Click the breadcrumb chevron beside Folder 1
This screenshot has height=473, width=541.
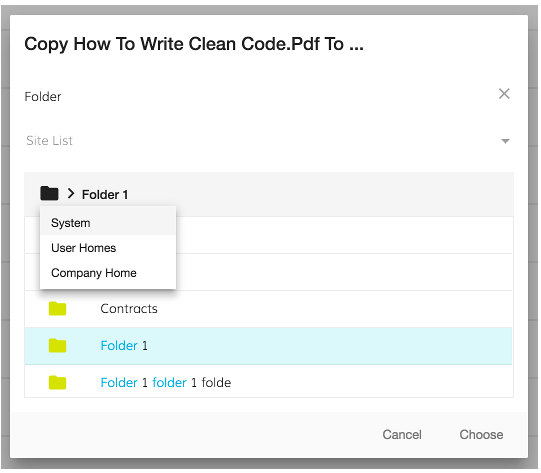click(71, 194)
